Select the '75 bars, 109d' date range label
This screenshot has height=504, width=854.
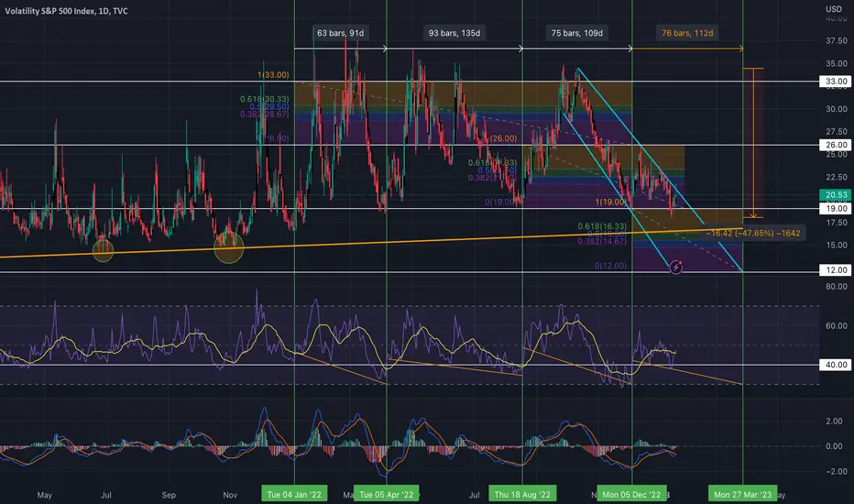click(576, 33)
